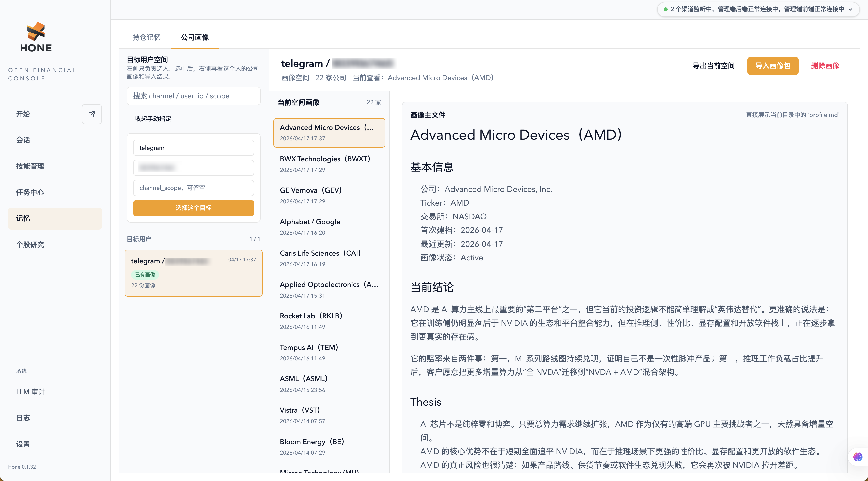
Task: Click the 已有画像 badge
Action: point(145,275)
